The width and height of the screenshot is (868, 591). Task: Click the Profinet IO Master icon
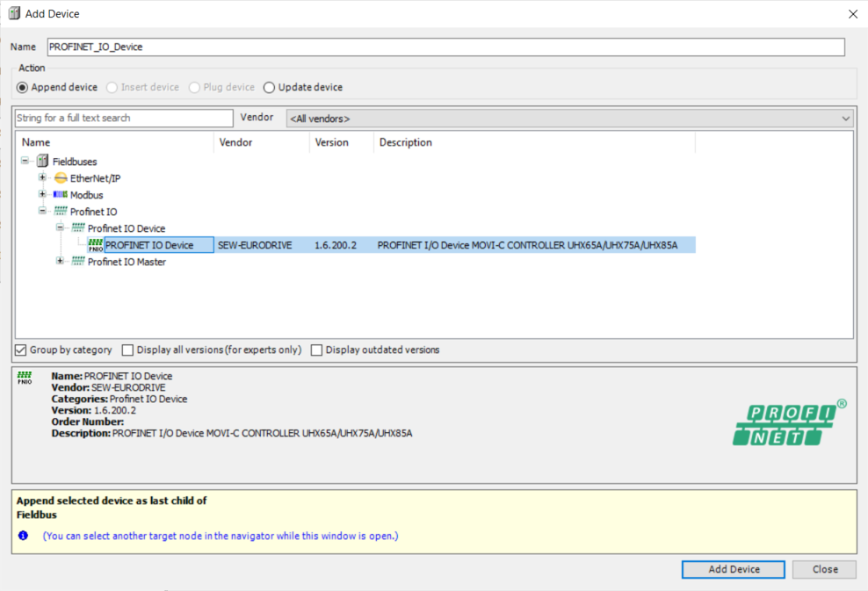click(x=77, y=262)
